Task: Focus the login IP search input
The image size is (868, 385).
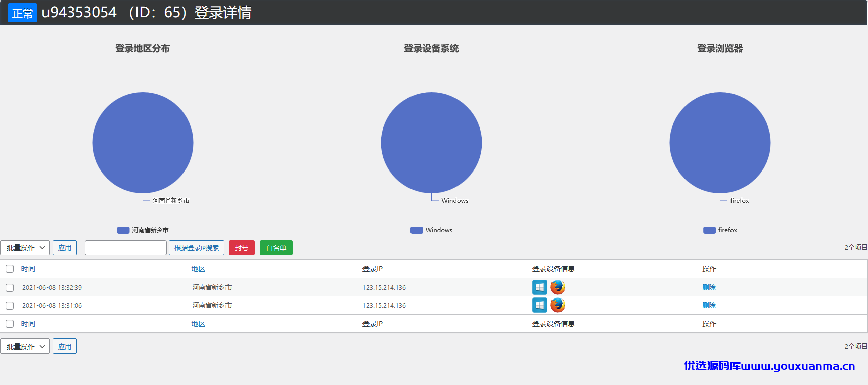Action: [126, 248]
